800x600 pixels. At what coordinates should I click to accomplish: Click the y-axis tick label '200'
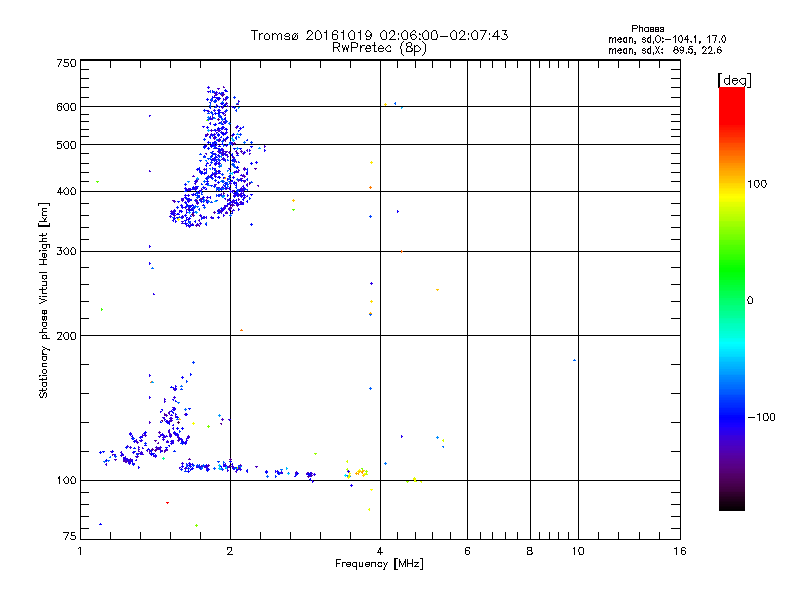66,336
